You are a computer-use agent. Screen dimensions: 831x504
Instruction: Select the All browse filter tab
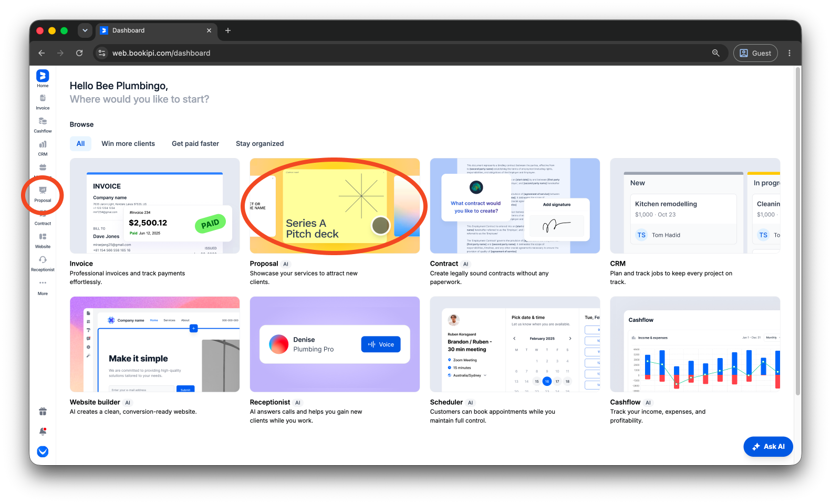click(80, 144)
